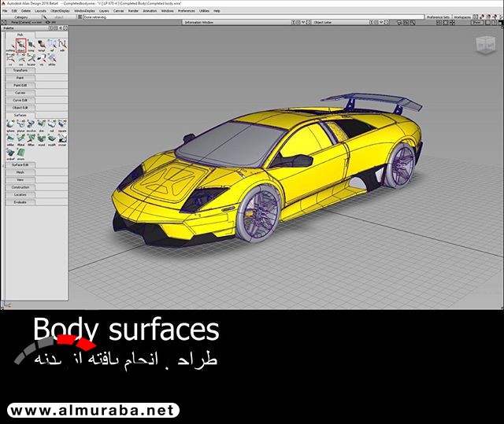Viewport: 504px width, 424px height.
Task: Select the square surface tool
Action: [62, 124]
